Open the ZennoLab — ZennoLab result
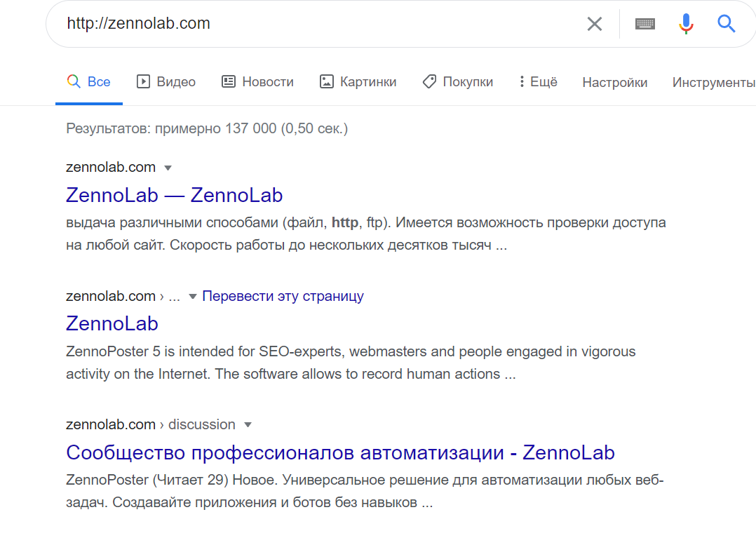The width and height of the screenshot is (756, 545). coord(174,195)
